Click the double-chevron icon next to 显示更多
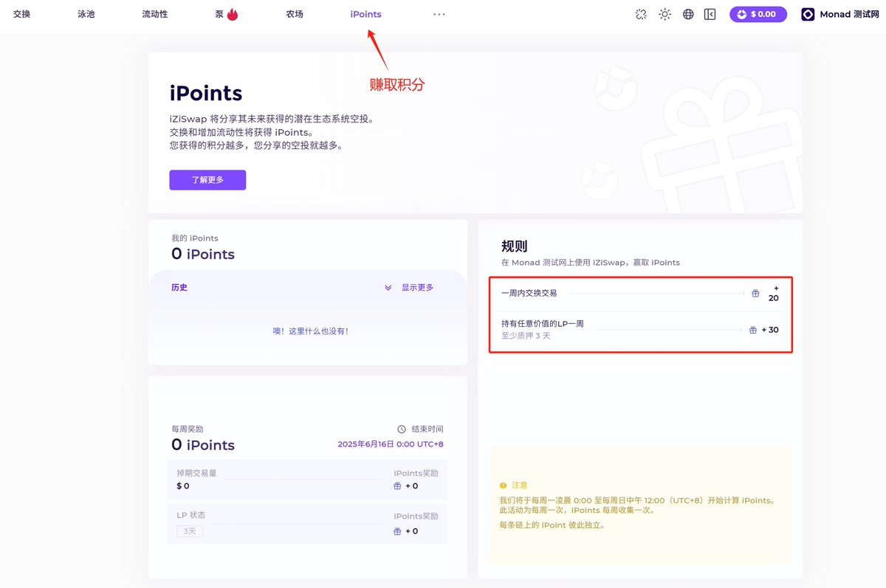The height and width of the screenshot is (588, 886). tap(388, 288)
